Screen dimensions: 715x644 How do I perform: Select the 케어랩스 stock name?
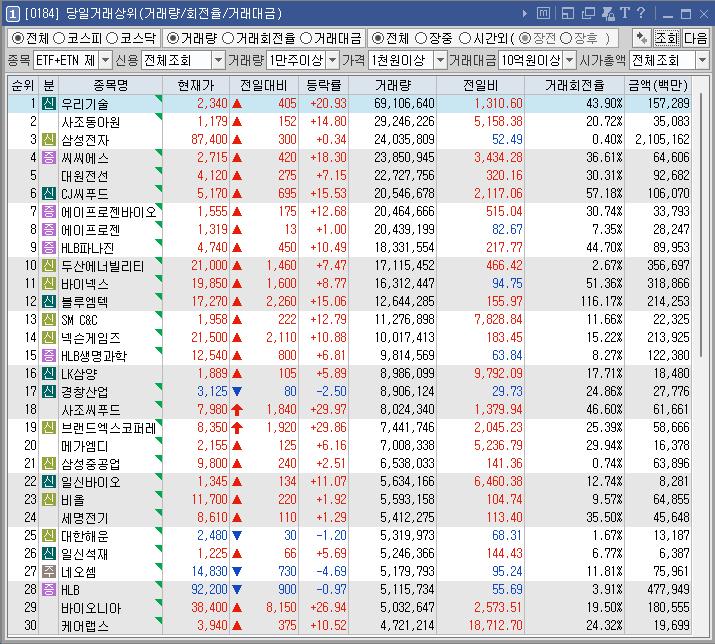pyautogui.click(x=85, y=625)
